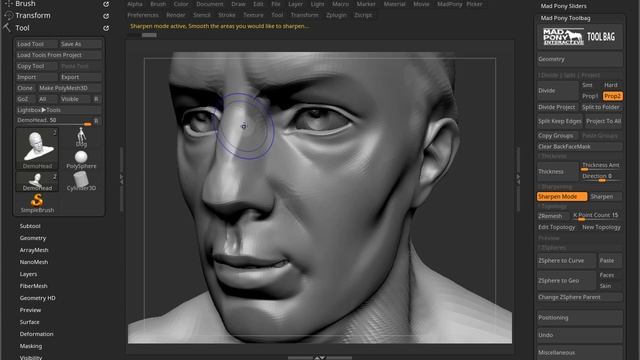
Task: Adjust the Thickness Amt slider
Action: 601,166
